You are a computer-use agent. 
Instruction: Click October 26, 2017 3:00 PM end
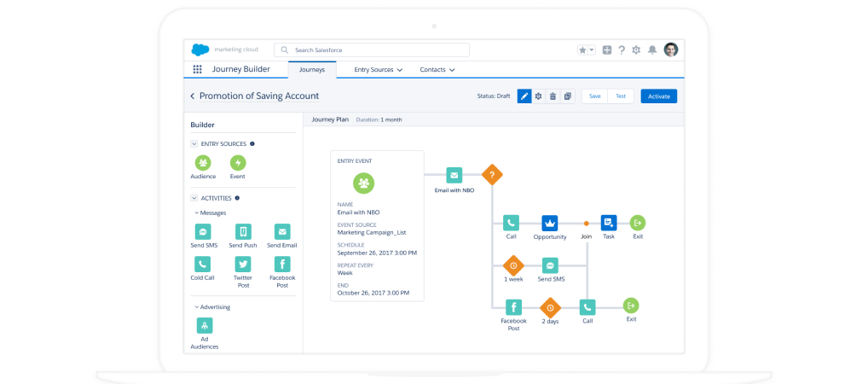point(373,293)
